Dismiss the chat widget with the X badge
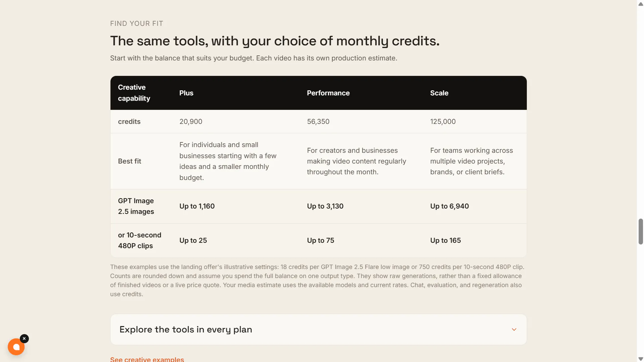This screenshot has width=644, height=362. [24, 338]
